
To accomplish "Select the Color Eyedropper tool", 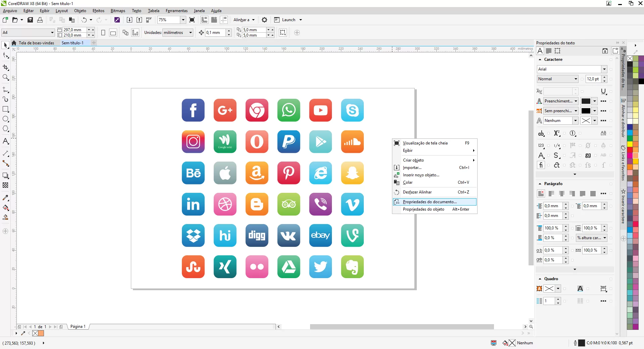I will point(5,198).
